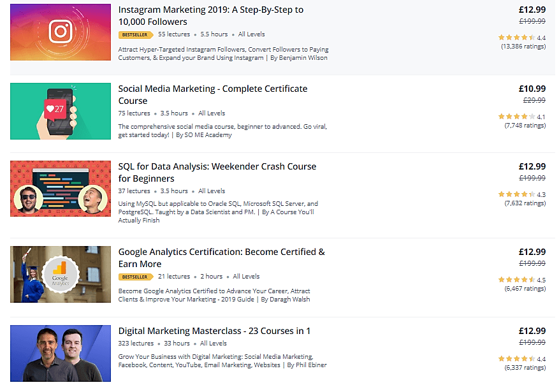The height and width of the screenshot is (392, 559).
Task: Open the Instagram Marketing 2019 course title
Action: click(211, 16)
